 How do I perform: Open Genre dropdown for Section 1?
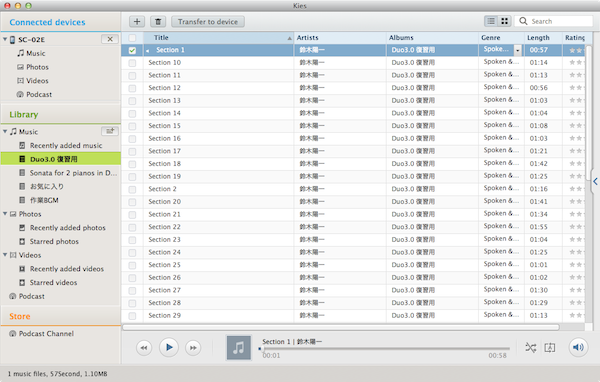click(518, 50)
